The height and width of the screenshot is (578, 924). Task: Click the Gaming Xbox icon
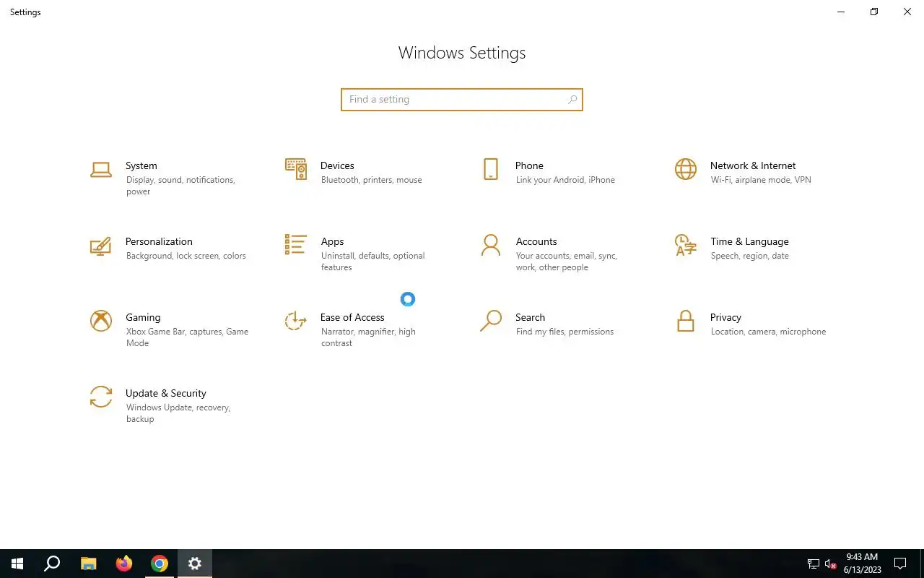(x=101, y=321)
